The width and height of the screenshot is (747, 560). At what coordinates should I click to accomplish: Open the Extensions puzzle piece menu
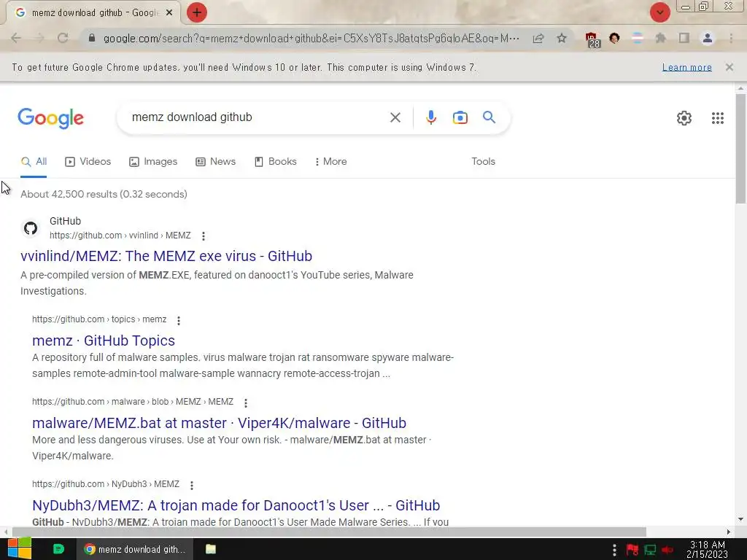pos(661,38)
